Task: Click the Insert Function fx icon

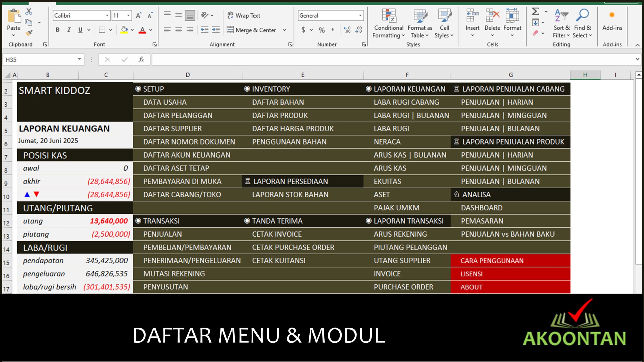Action: click(141, 60)
